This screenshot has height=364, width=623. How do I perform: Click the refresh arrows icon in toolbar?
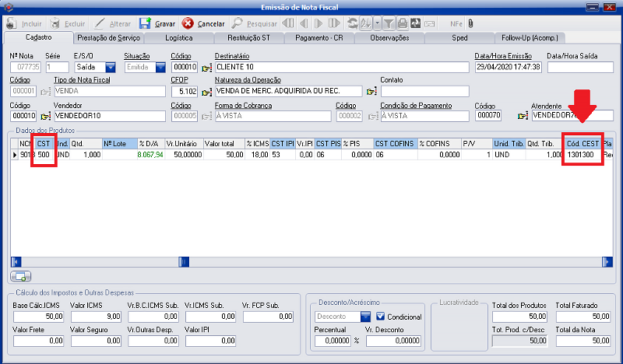(353, 24)
